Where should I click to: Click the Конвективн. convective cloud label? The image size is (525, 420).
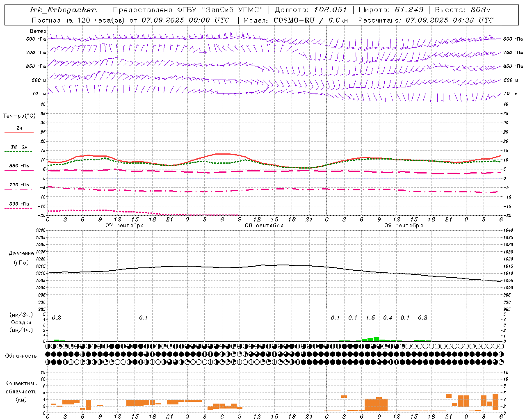(21, 383)
